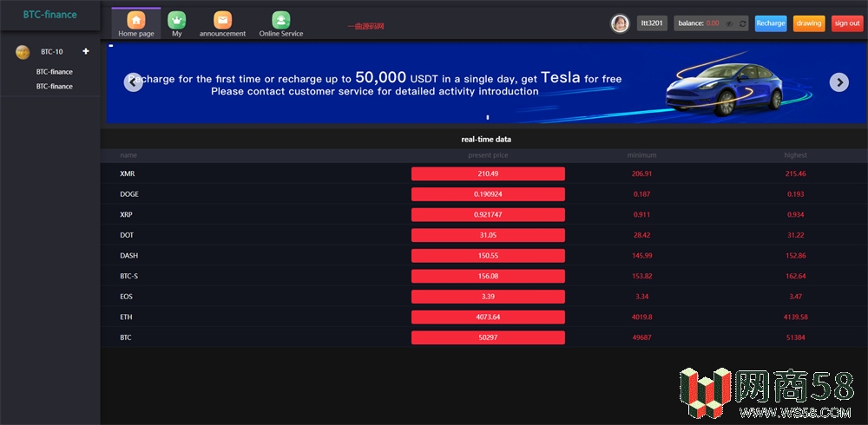Select the DOT name cell
868x425 pixels.
click(x=127, y=235)
